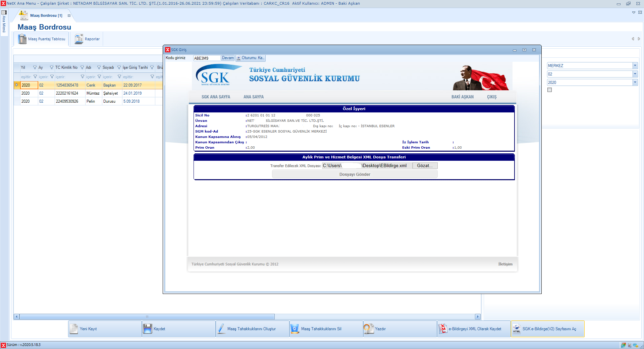This screenshot has height=349, width=644.
Task: Click grid scrollbar left arrow
Action: pyautogui.click(x=16, y=316)
